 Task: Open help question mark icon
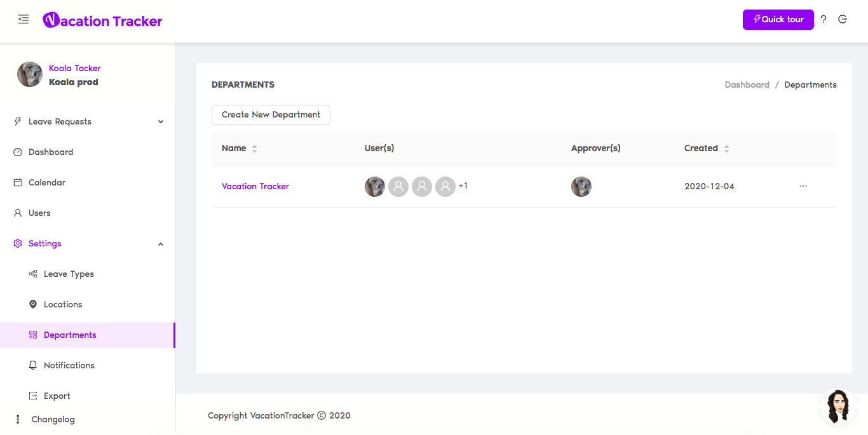click(x=824, y=19)
